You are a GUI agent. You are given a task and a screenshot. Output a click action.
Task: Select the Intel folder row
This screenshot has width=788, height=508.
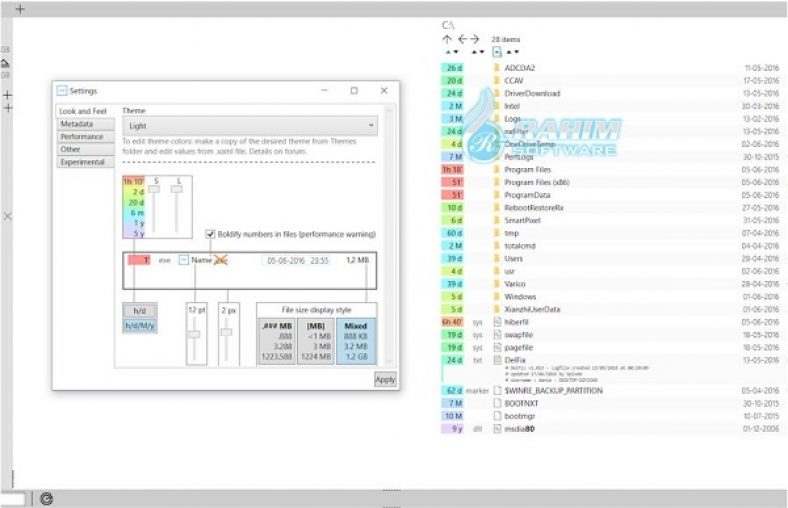(x=610, y=106)
